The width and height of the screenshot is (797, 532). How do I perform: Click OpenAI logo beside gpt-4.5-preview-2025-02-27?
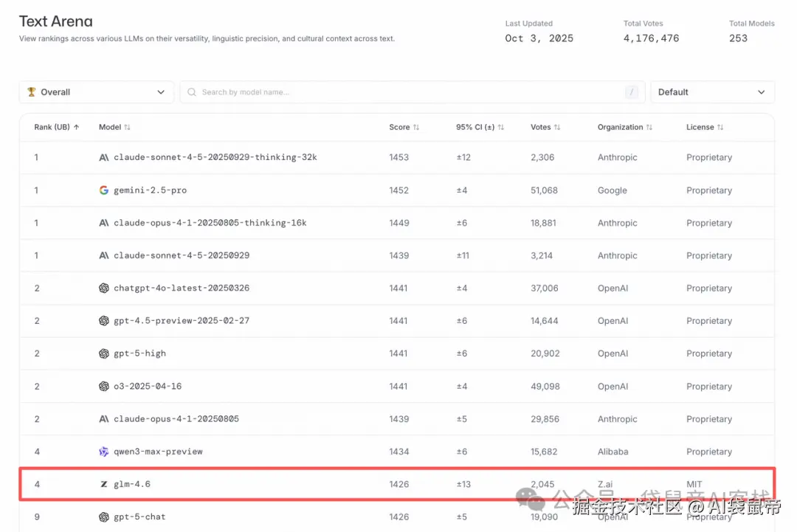[x=104, y=321]
